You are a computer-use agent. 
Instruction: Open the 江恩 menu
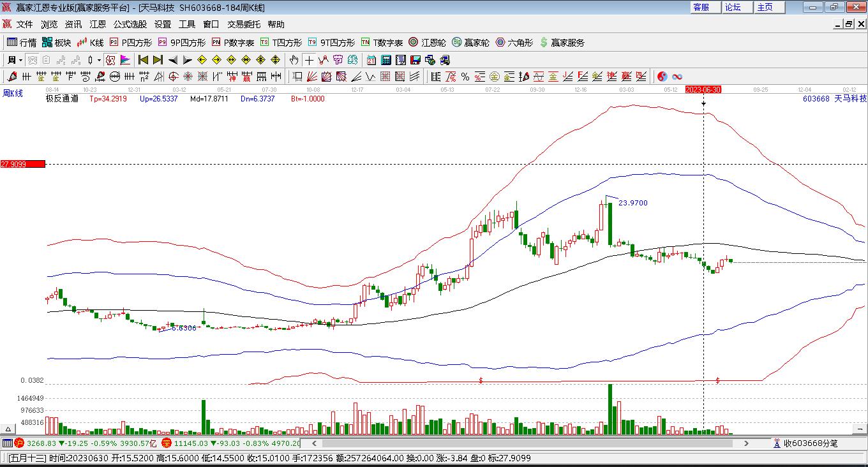[98, 24]
